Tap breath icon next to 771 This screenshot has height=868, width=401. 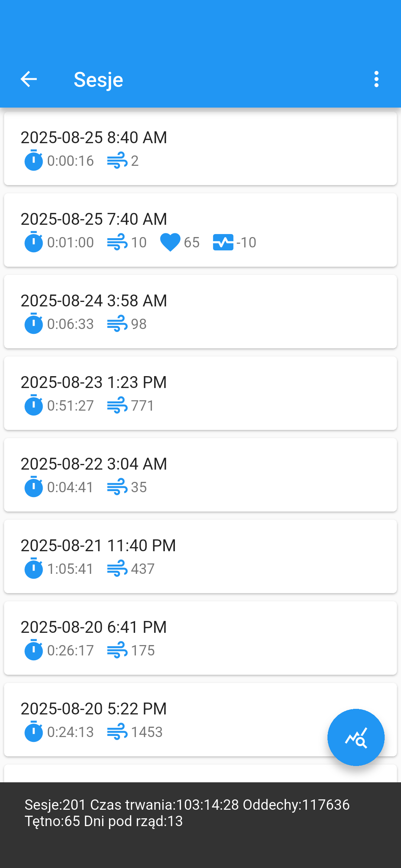click(x=117, y=406)
